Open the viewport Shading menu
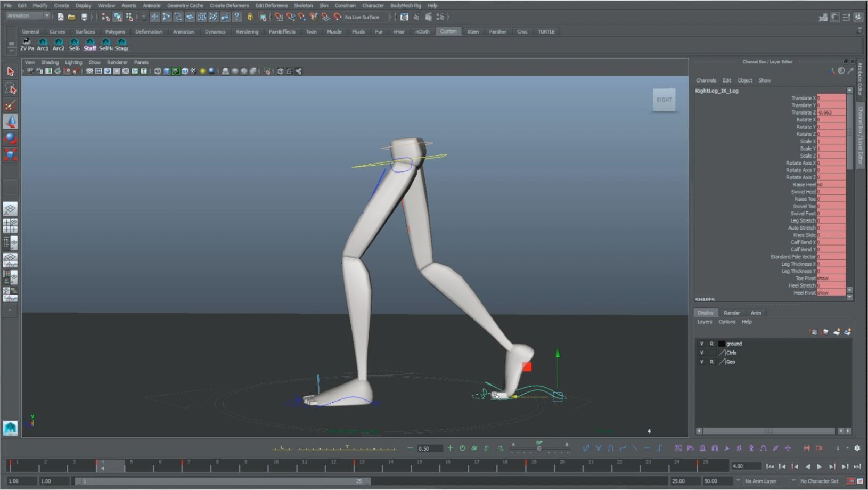This screenshot has height=490, width=868. [x=50, y=62]
